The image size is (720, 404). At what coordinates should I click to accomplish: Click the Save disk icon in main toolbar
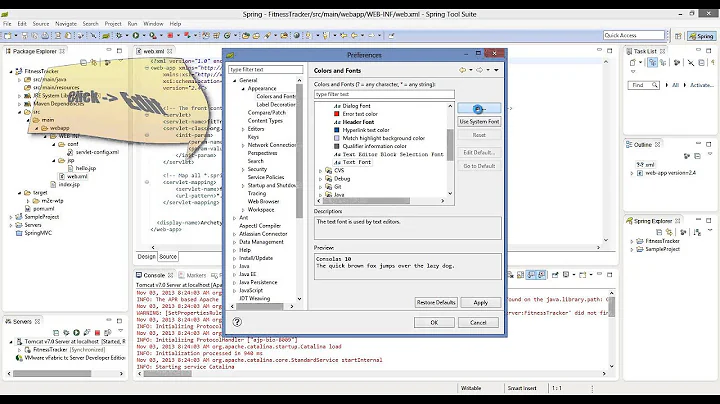[x=25, y=35]
